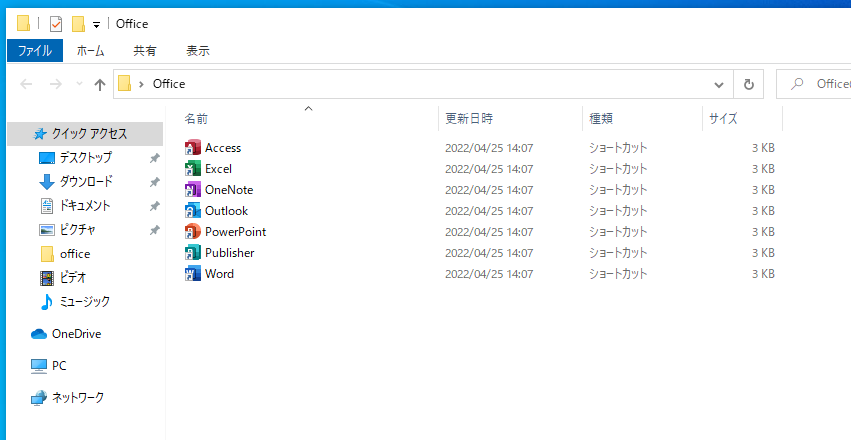
Task: Select the PowerPoint shortcut icon
Action: click(x=193, y=232)
